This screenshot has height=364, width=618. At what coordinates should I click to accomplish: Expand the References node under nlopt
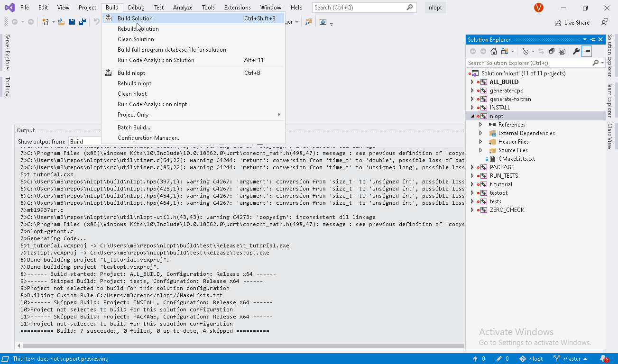(x=480, y=125)
